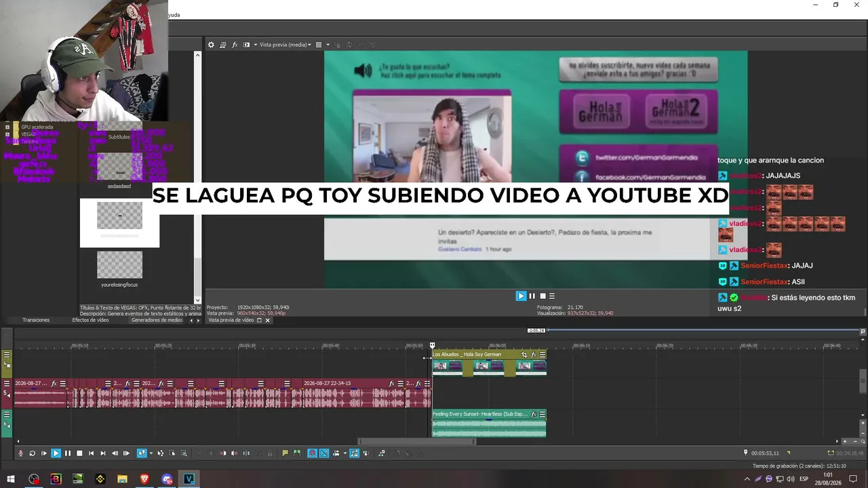The height and width of the screenshot is (488, 868).
Task: Stop the timeline playback in transport bar
Action: click(x=79, y=453)
